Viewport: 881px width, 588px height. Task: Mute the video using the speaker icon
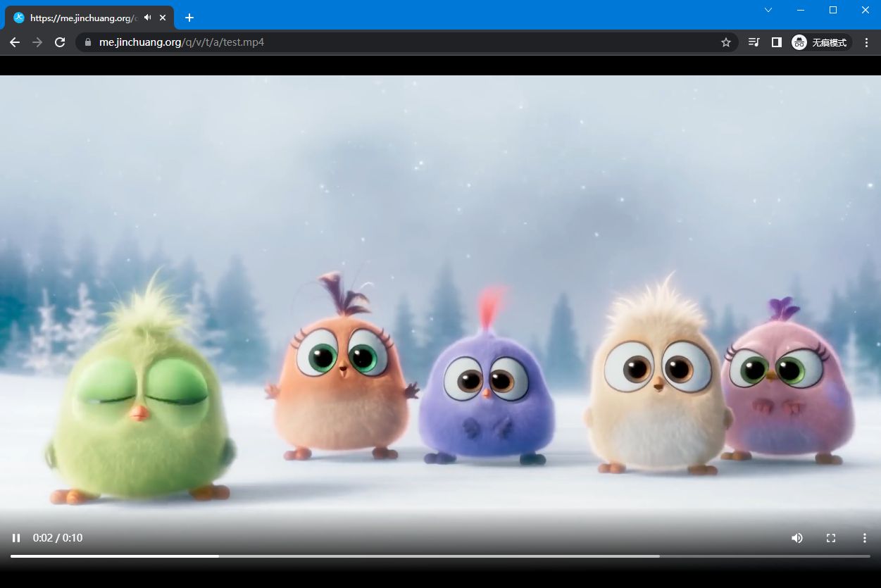click(x=796, y=538)
